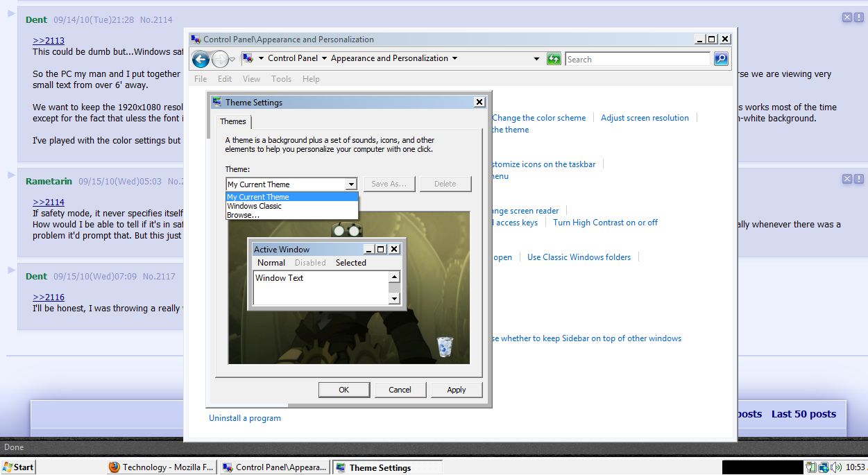
Task: Click the volume speaker icon in system tray
Action: coord(836,467)
